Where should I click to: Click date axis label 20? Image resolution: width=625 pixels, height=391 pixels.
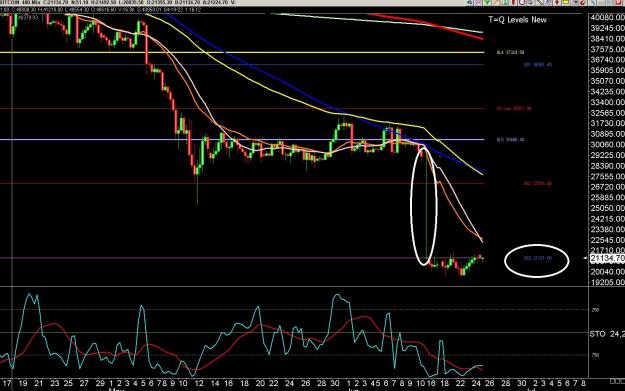260,383
